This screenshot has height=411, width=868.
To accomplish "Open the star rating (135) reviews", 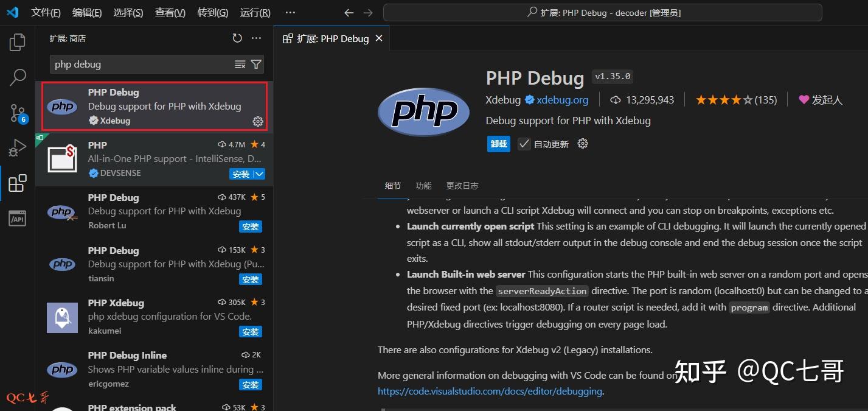I will [x=736, y=100].
